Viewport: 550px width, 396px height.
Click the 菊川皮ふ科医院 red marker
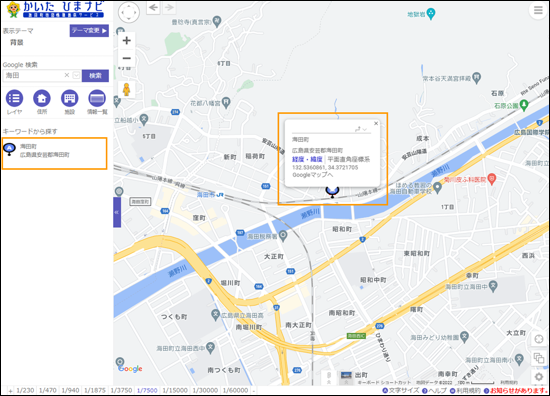(492, 179)
